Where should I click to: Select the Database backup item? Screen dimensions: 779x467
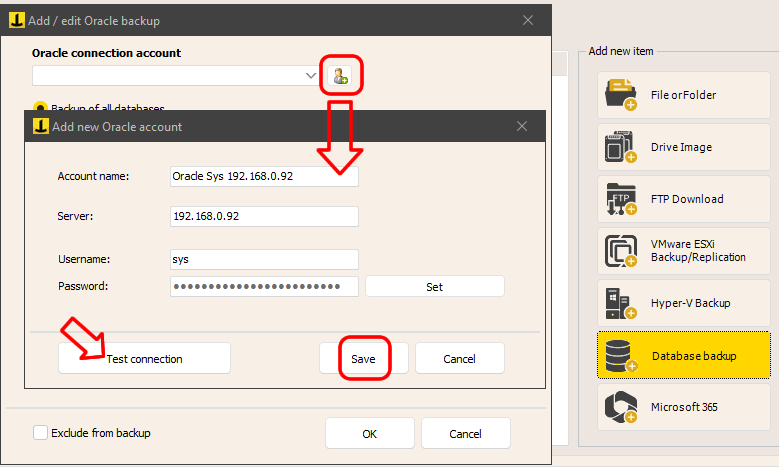pyautogui.click(x=684, y=355)
